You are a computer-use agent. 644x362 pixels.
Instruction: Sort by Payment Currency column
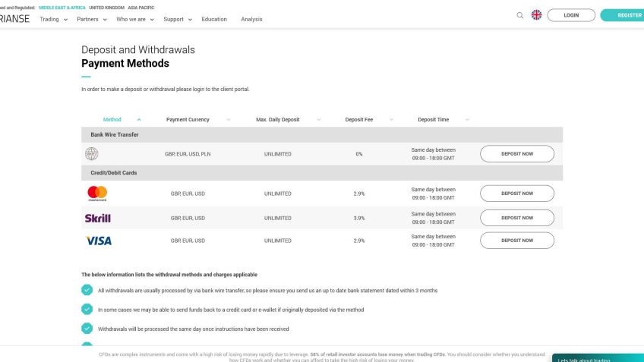pos(188,120)
